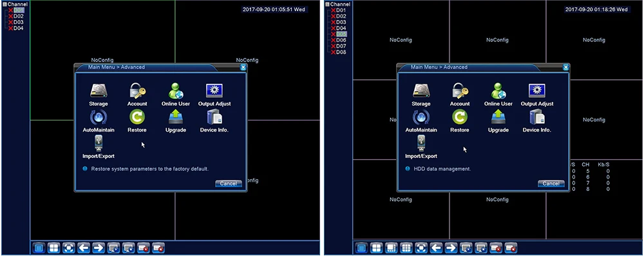644x256 pixels.
Task: Select Restore in the right Advanced menu
Action: coord(460,121)
